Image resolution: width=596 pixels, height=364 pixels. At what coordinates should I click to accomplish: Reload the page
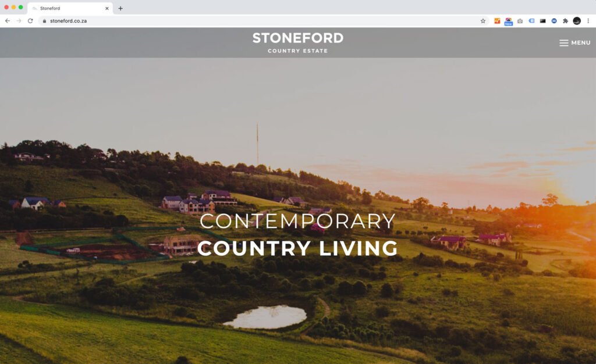click(30, 21)
